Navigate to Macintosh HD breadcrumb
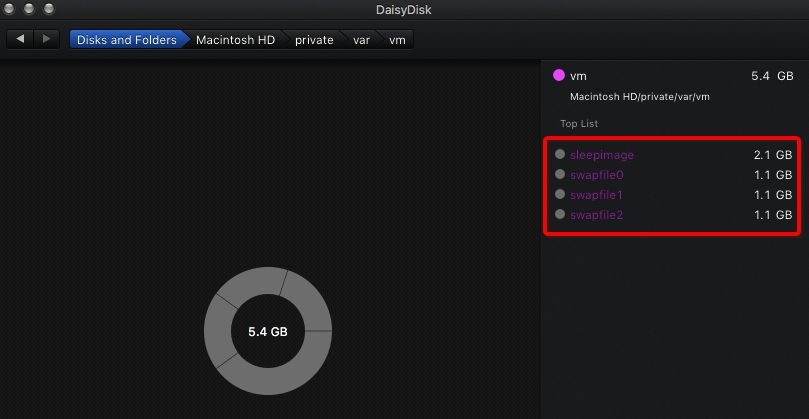This screenshot has width=809, height=419. 235,40
